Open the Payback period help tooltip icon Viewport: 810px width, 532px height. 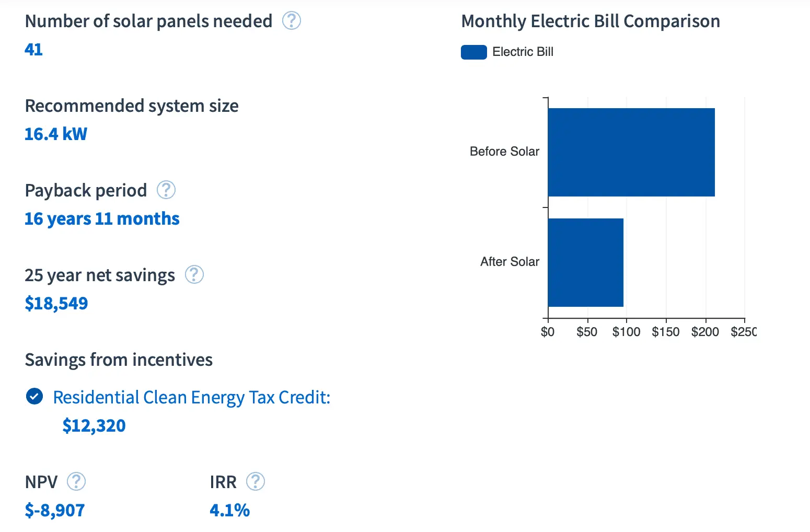point(166,190)
